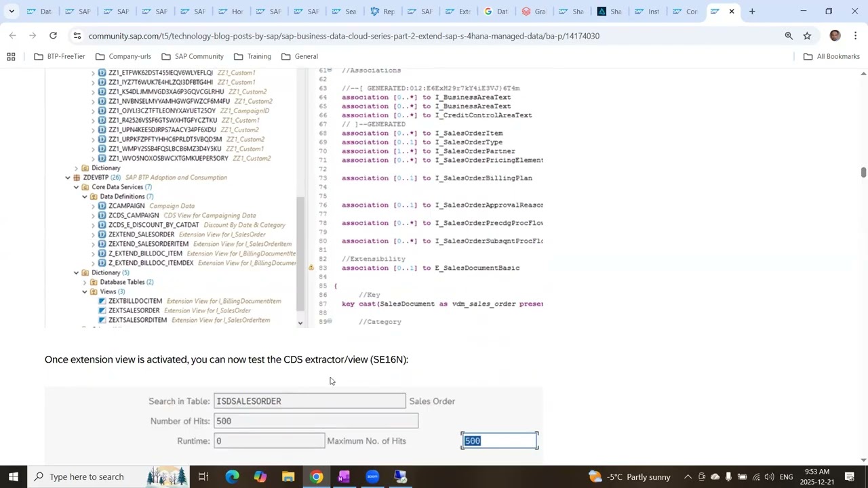This screenshot has height=488, width=868.
Task: Switch to the 'Sea' tab
Action: (344, 12)
